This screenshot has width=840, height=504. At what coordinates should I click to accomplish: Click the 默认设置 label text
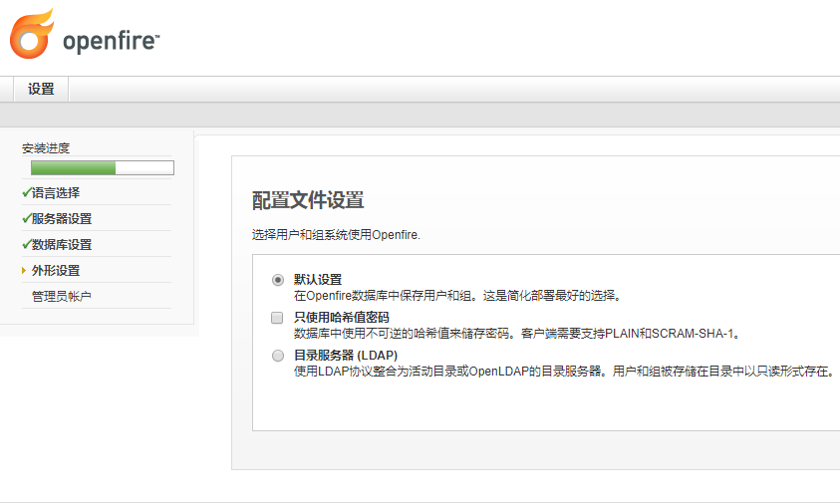point(318,280)
